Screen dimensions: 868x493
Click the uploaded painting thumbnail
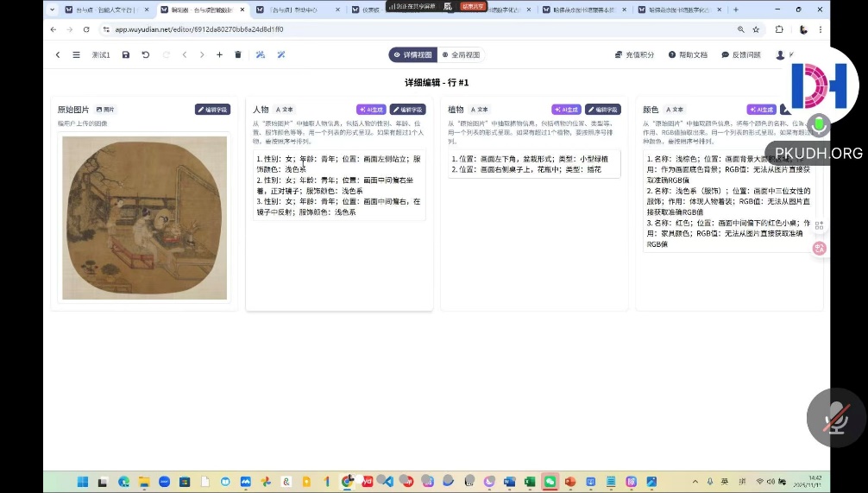144,218
